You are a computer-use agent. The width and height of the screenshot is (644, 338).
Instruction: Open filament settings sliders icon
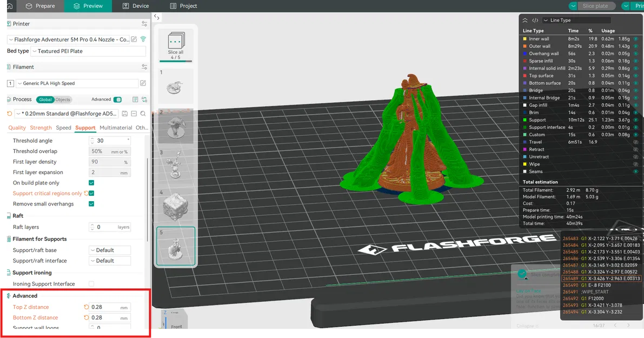144,67
